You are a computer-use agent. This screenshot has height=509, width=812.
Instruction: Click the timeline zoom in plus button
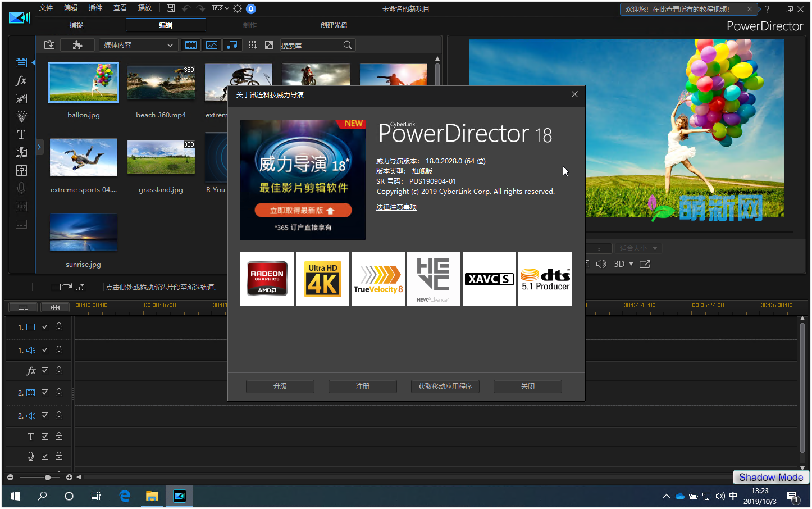[69, 477]
